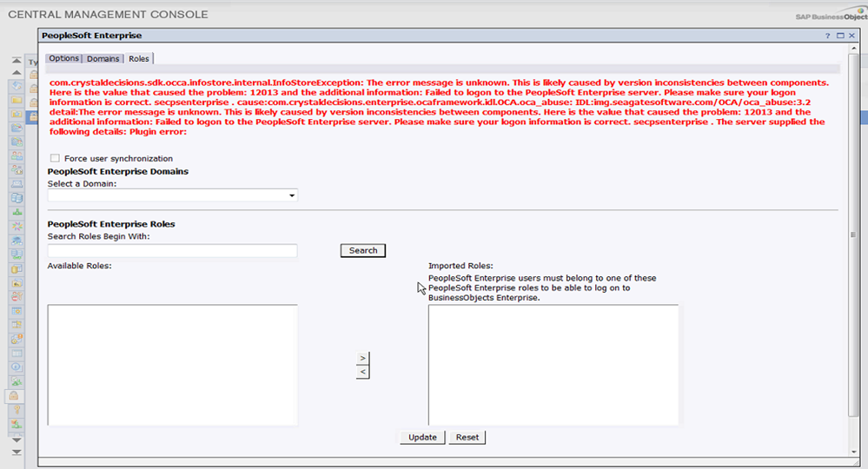Open the Servers stacked-cylinders sidebar icon
868x469 pixels.
[x=17, y=198]
